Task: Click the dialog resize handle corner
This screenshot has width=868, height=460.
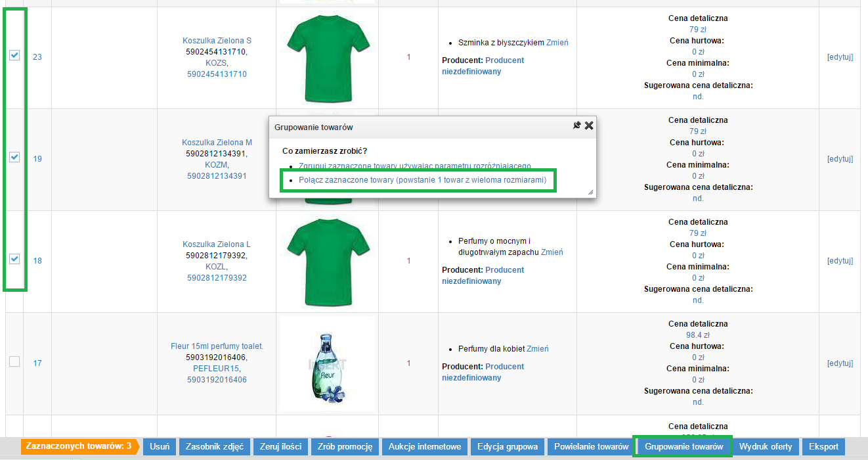Action: coord(590,193)
